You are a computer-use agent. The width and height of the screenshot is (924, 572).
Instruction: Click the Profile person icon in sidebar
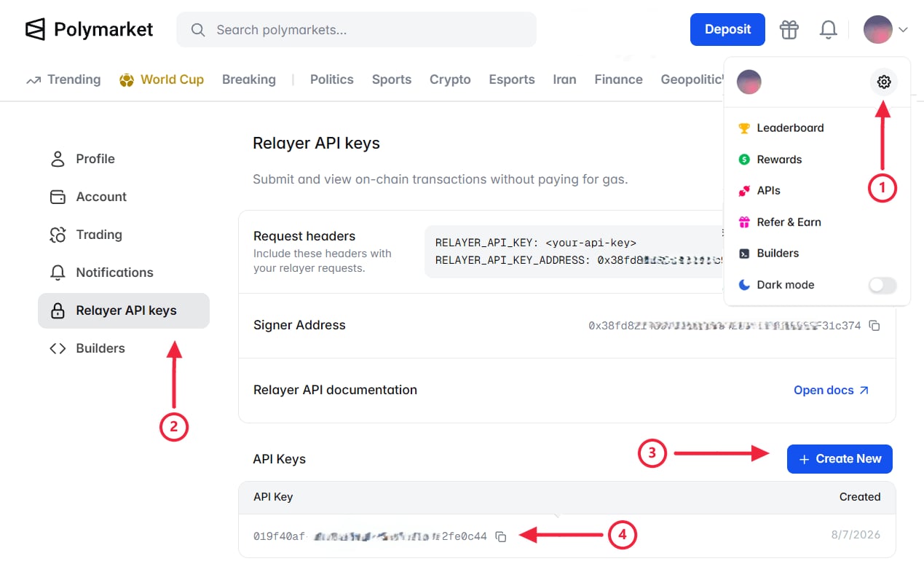point(58,159)
